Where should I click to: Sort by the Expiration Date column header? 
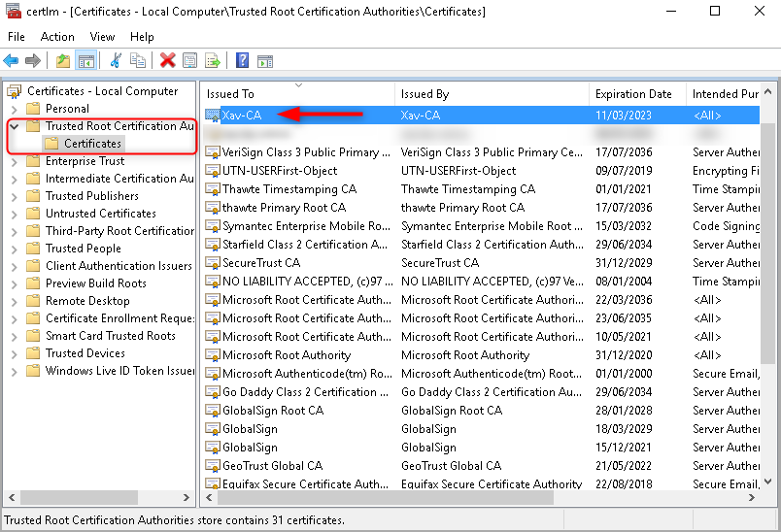point(633,94)
